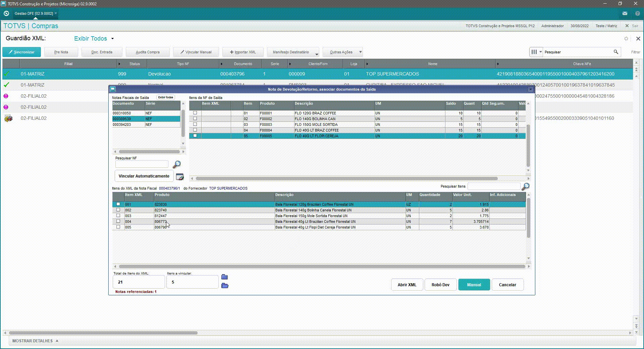
Task: Check the box for item 02 F00002
Action: pyautogui.click(x=195, y=119)
